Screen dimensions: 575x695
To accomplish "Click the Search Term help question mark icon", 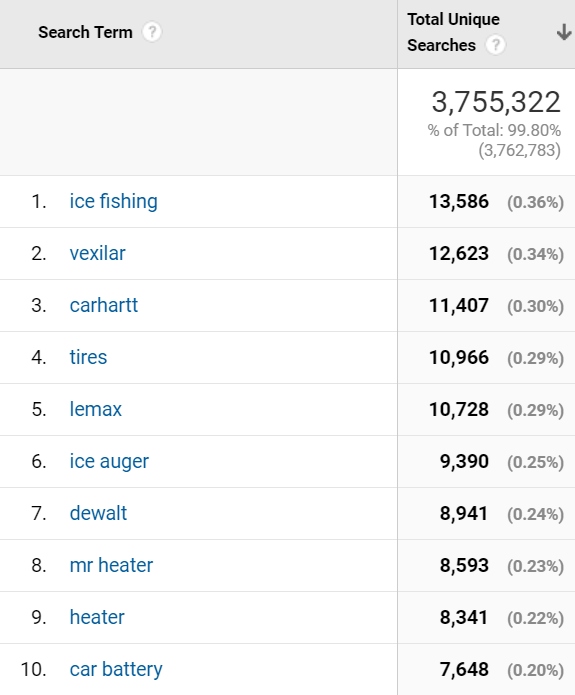I will point(152,32).
